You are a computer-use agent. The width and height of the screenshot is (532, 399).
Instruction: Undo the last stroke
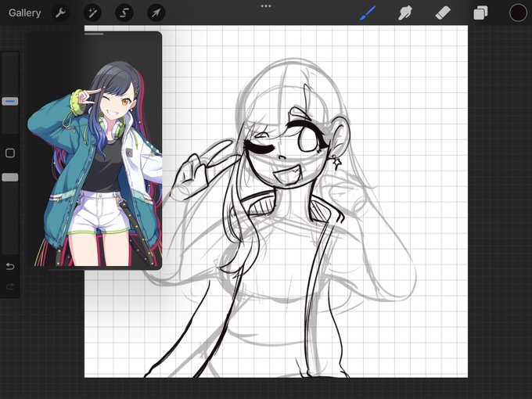[10, 266]
